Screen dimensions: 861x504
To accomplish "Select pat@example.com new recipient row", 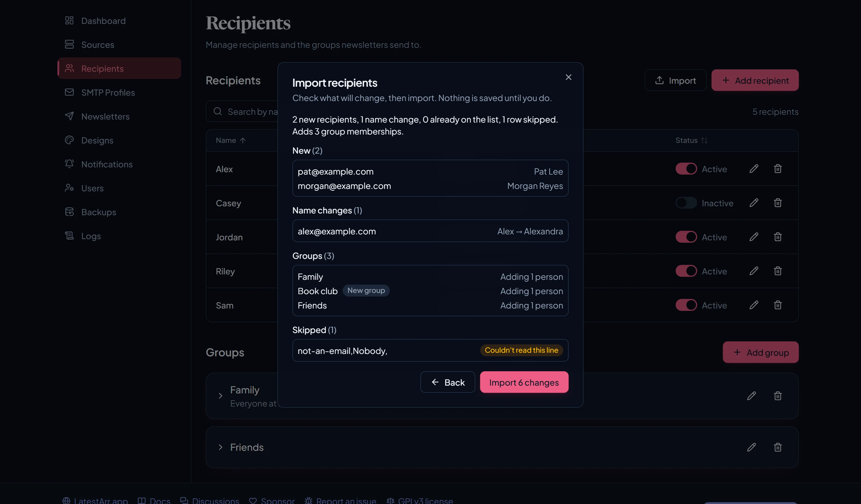I will [x=430, y=172].
